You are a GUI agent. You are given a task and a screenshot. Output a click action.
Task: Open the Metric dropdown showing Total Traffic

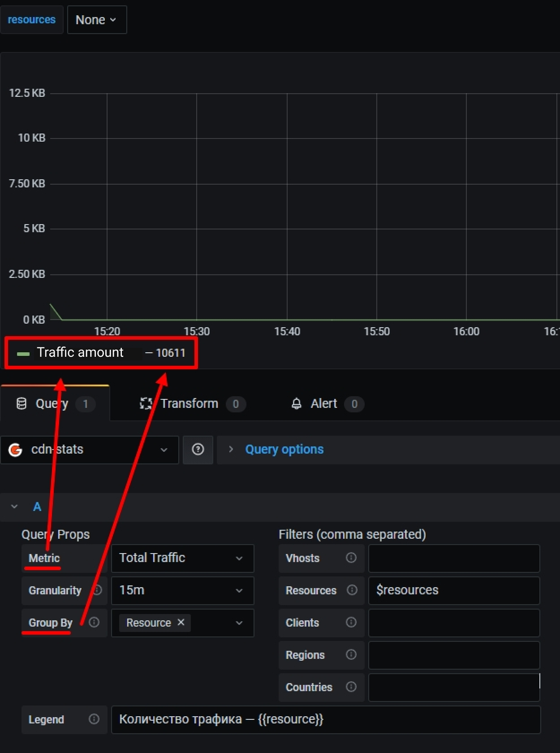(x=182, y=558)
